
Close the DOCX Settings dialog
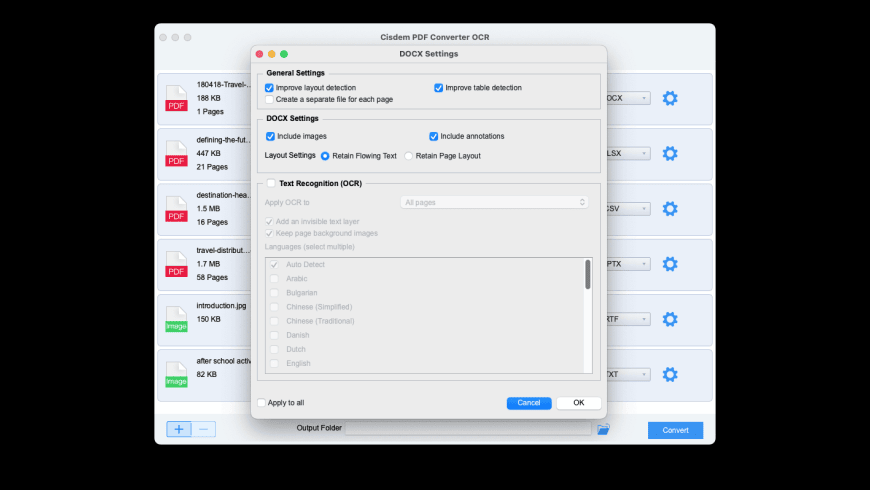(259, 54)
